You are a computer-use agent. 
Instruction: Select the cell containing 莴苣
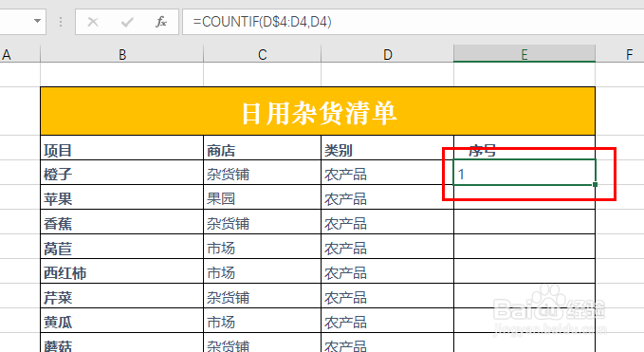pyautogui.click(x=122, y=247)
